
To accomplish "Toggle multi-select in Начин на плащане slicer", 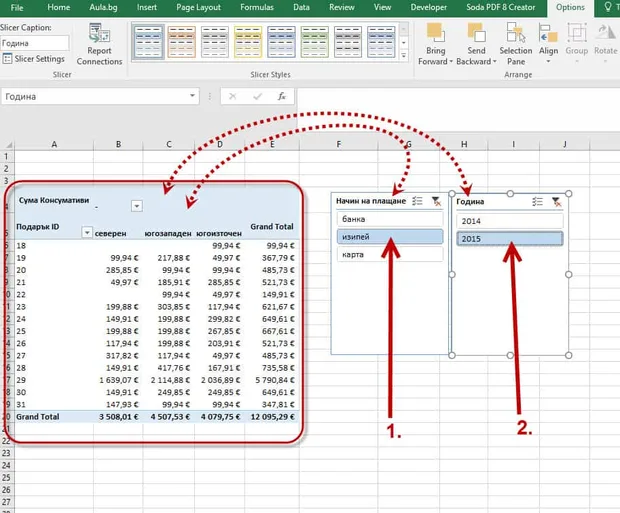I will (x=417, y=201).
